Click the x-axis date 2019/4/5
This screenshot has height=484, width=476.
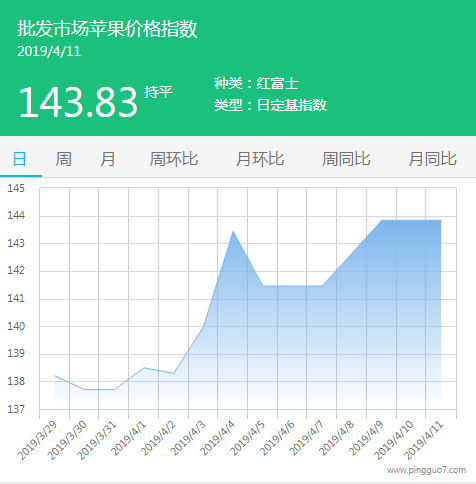pos(247,438)
